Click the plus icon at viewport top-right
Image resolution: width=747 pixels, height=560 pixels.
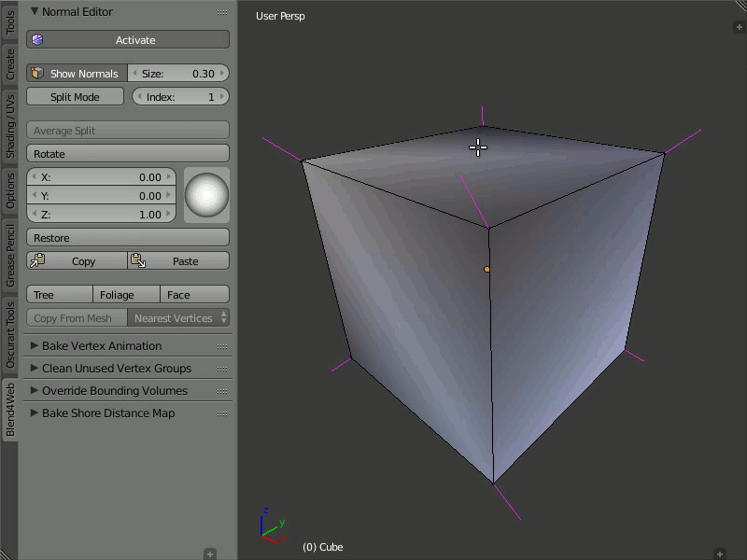(739, 27)
